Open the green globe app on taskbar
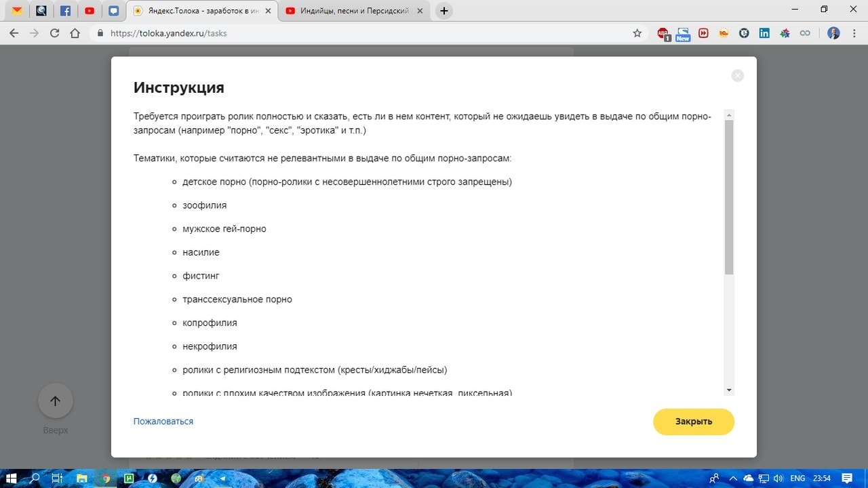Screen dimensions: 868x488 coord(176,478)
